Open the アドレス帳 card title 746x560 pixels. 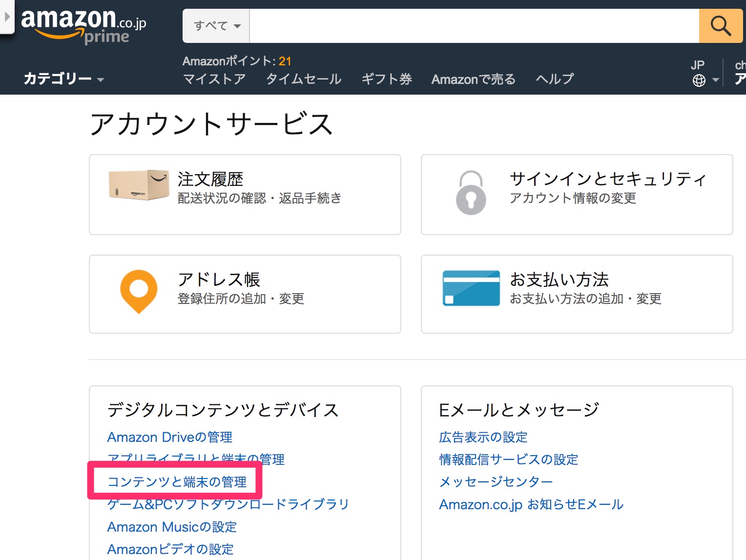[219, 280]
